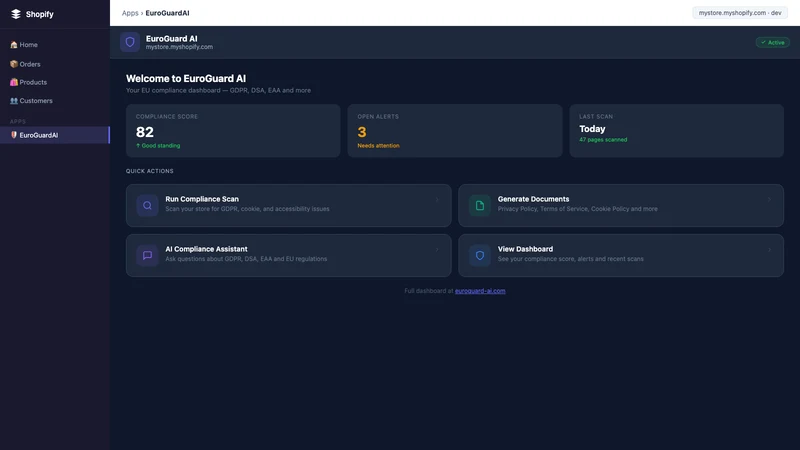The width and height of the screenshot is (800, 450).
Task: Click the '47 pages scanned' text
Action: coord(603,140)
